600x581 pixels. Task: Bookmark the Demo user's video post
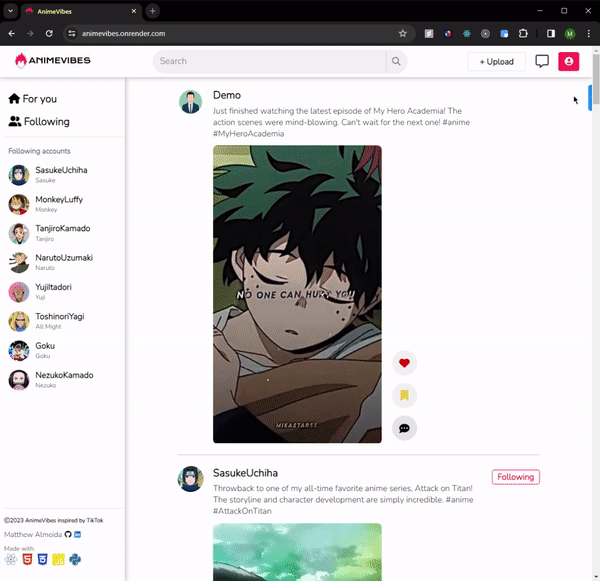tap(404, 395)
